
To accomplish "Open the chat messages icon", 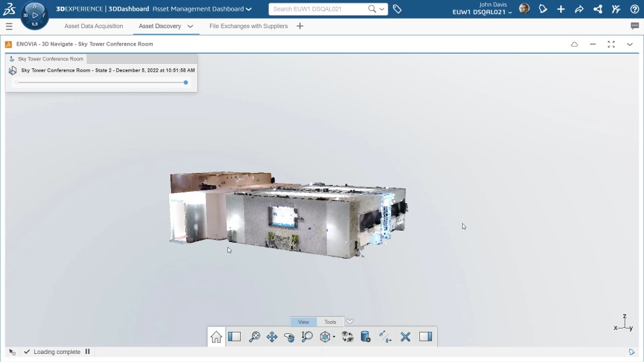I will (x=635, y=26).
